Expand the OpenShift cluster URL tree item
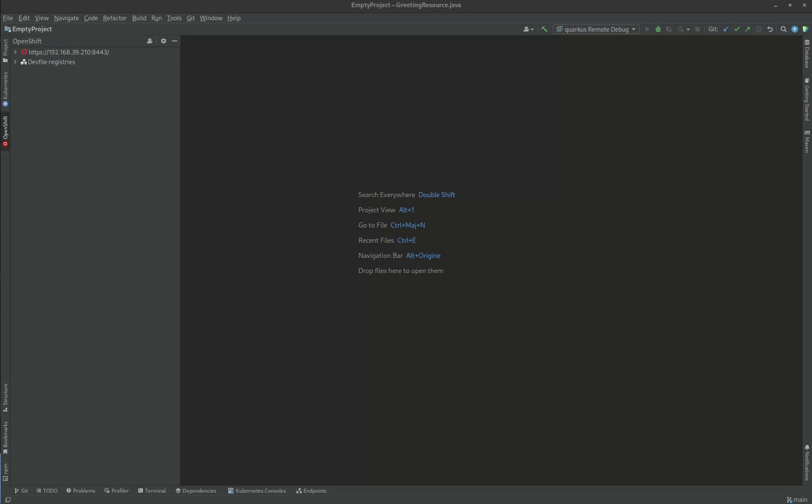This screenshot has width=812, height=504. pyautogui.click(x=15, y=51)
